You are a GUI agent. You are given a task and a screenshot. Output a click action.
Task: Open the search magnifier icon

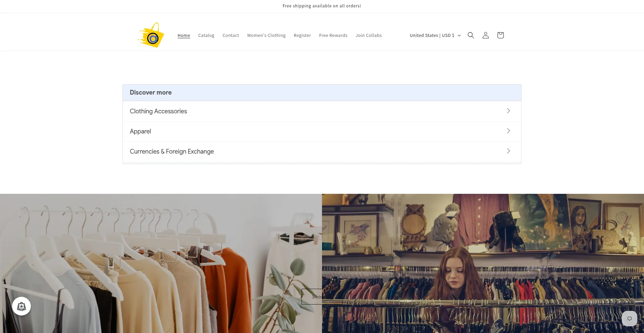pyautogui.click(x=471, y=35)
